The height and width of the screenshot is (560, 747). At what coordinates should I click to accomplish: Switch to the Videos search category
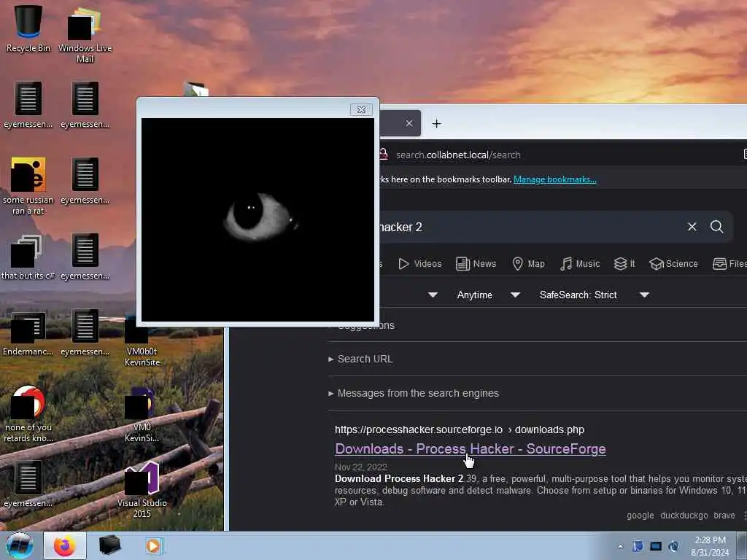420,264
